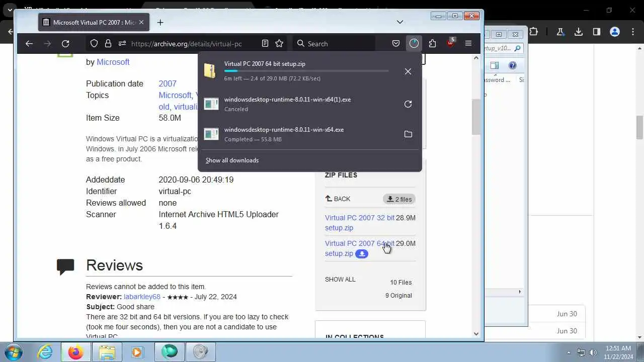Go back using the Firefox back arrow

(x=29, y=44)
